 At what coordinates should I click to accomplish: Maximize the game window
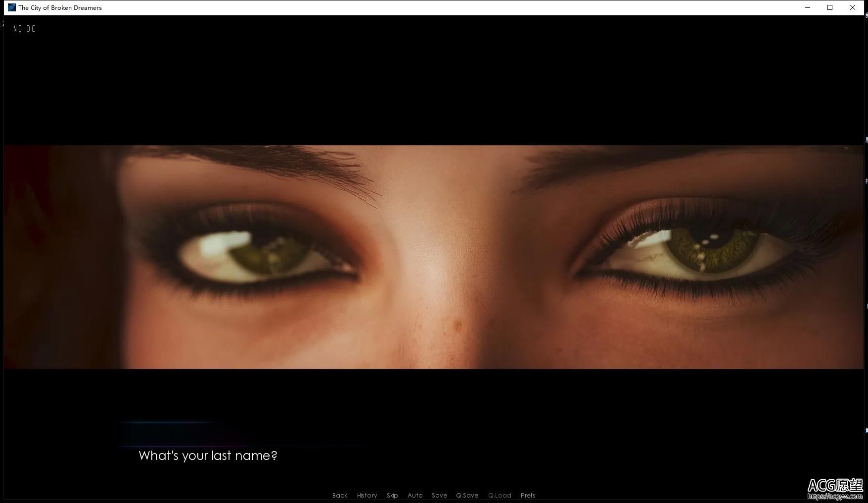click(830, 7)
